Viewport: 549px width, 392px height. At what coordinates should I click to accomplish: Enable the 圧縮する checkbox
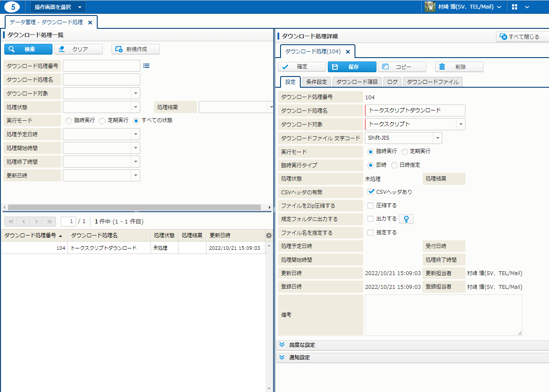(370, 205)
